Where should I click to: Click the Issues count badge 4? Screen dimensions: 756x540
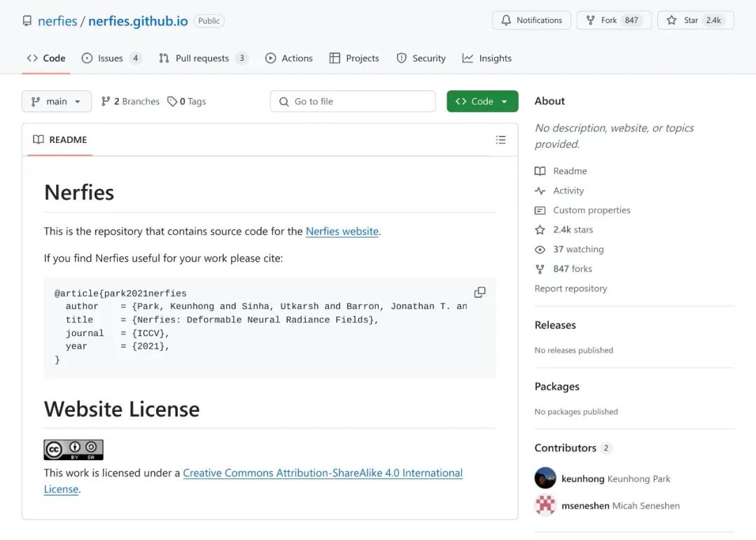pos(136,58)
